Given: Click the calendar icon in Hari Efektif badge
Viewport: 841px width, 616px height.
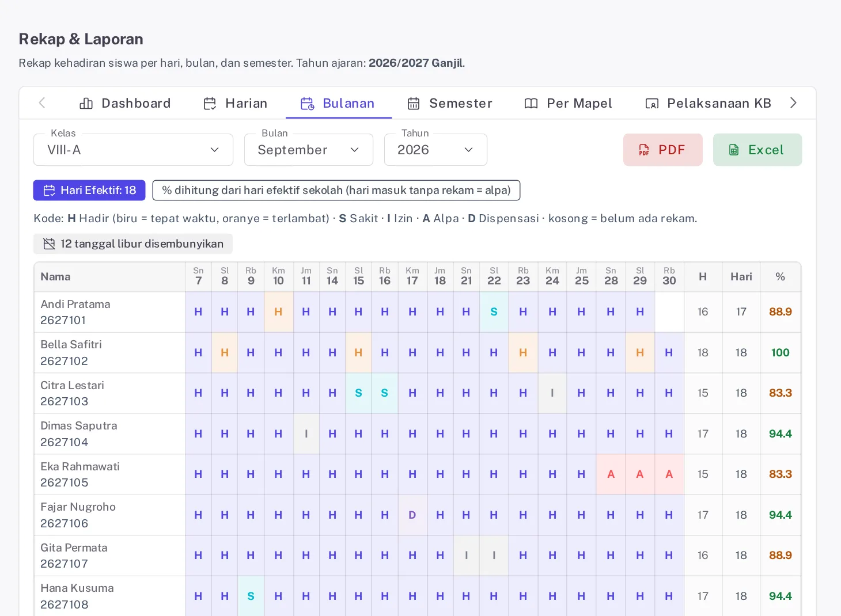Looking at the screenshot, I should click(x=50, y=191).
